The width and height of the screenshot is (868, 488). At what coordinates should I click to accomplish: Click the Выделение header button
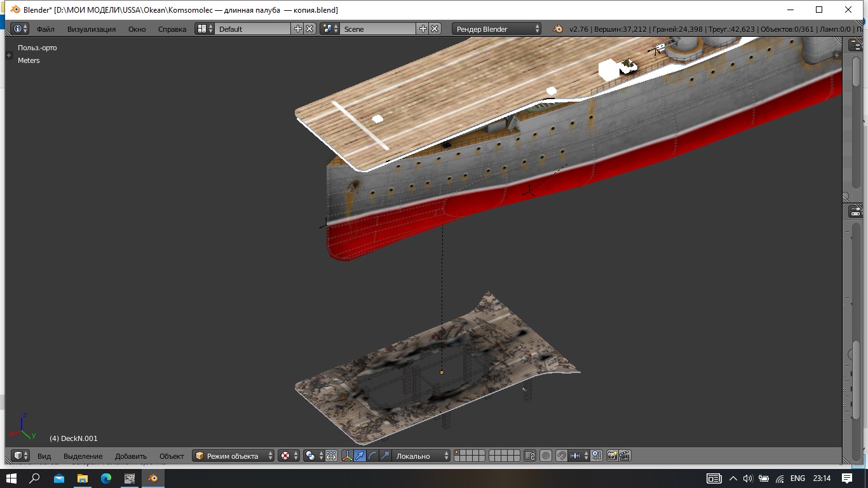(83, 456)
